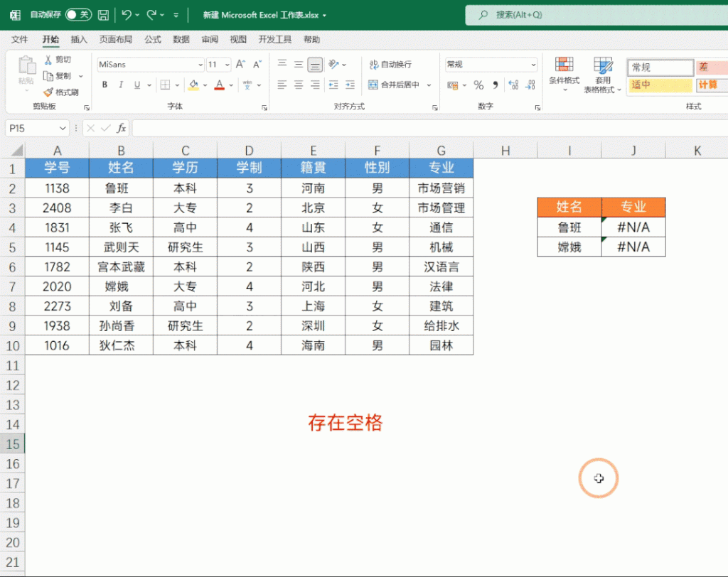Click the decrease indent icon
The height and width of the screenshot is (577, 728).
[333, 85]
